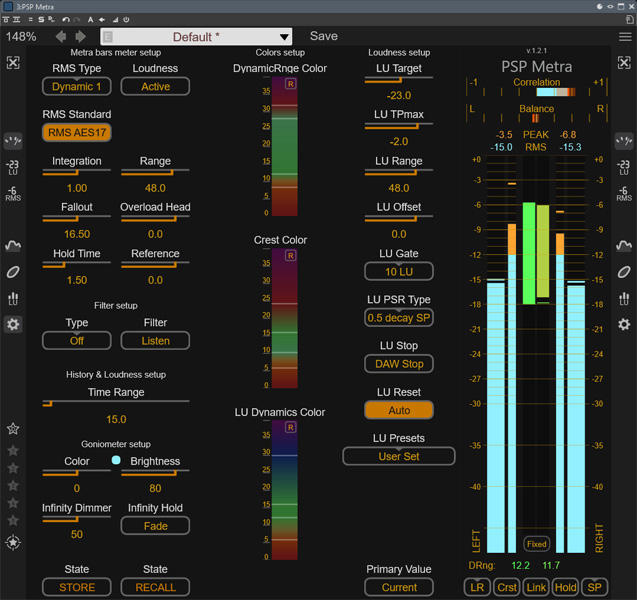This screenshot has height=600, width=637.
Task: Open the LU bars view in right sidebar
Action: 624,299
